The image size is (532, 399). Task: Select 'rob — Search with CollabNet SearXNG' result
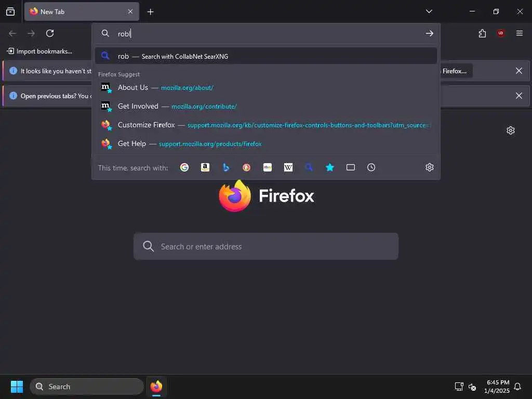click(265, 56)
